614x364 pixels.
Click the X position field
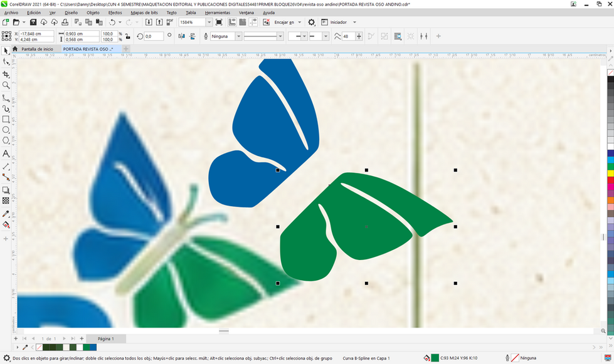pos(36,34)
